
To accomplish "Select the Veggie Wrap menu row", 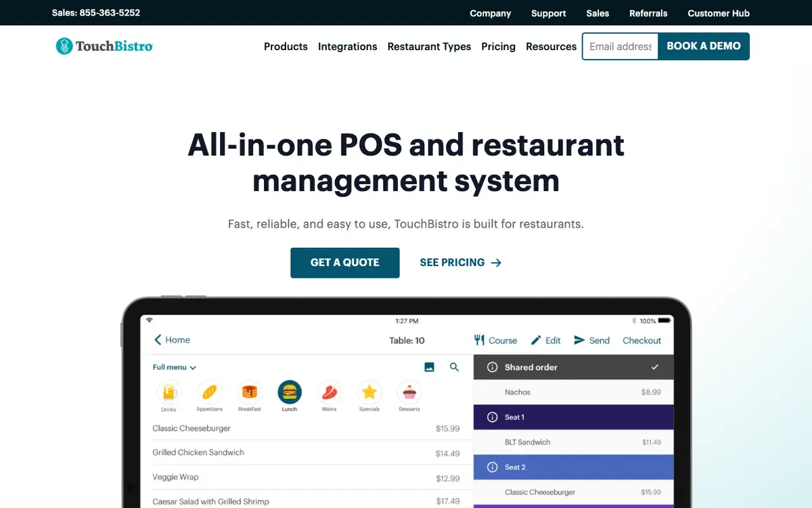I will coord(306,477).
